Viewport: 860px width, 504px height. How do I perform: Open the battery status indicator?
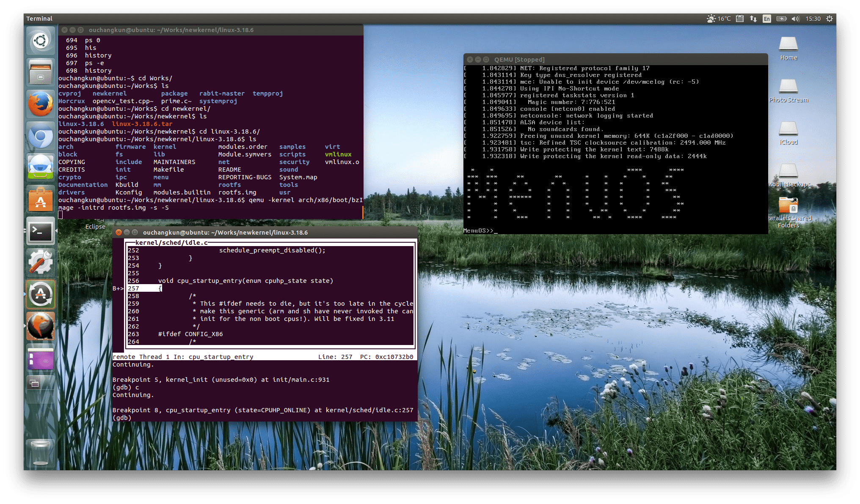(781, 19)
